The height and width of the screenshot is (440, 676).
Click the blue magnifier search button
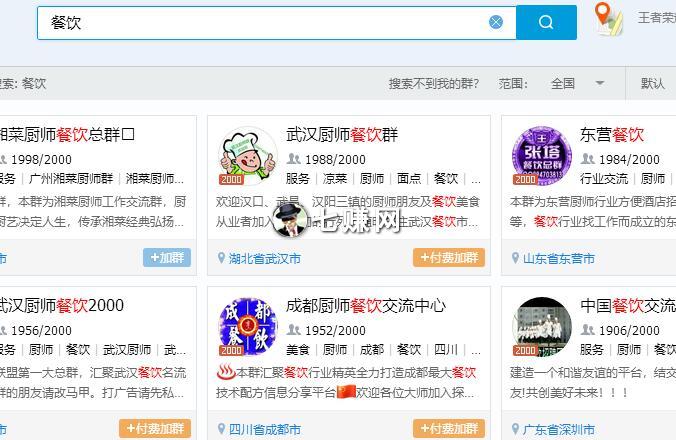pyautogui.click(x=546, y=22)
